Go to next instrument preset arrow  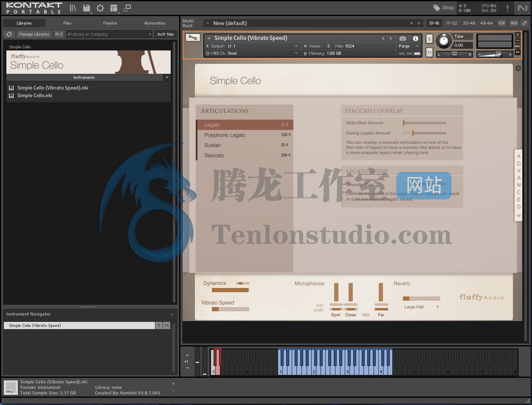(x=391, y=39)
